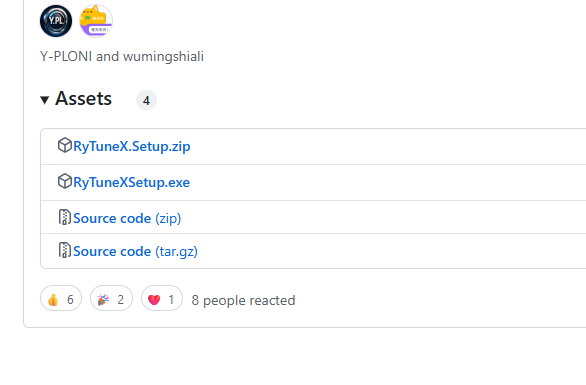Download Source code (tar.gz)
Image resolution: width=586 pixels, height=385 pixels.
click(135, 251)
